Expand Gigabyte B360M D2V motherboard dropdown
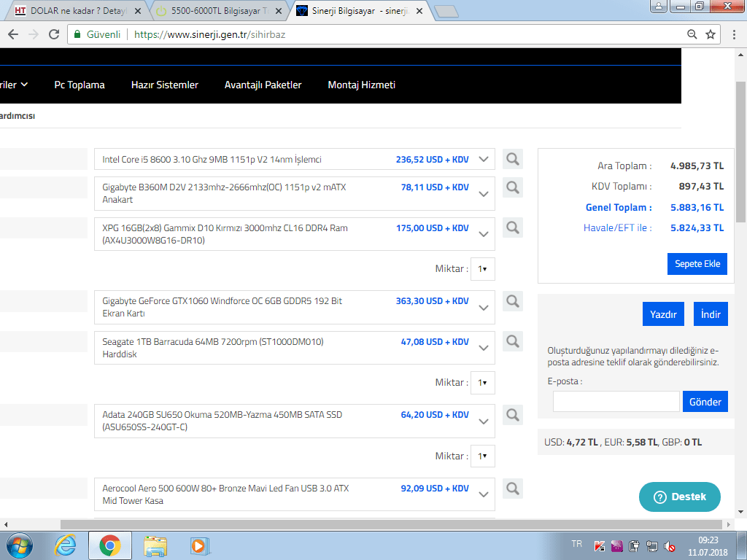This screenshot has height=560, width=747. (483, 194)
